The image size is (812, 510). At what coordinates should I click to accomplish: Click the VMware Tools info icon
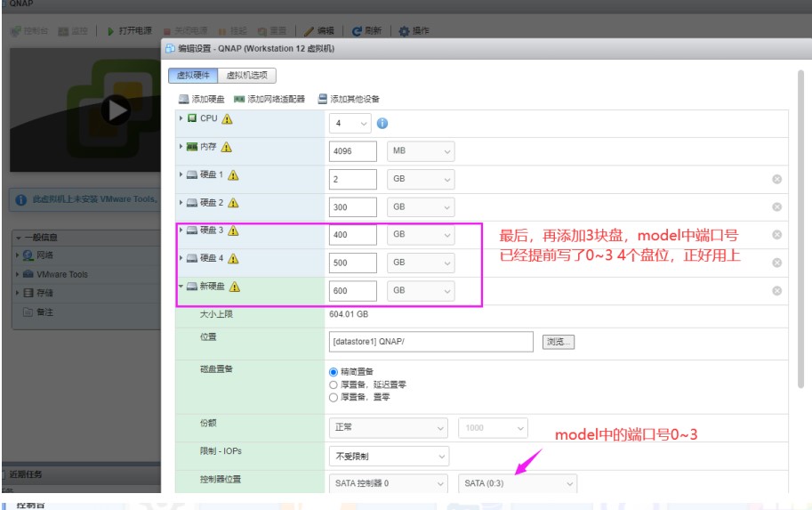pos(21,199)
